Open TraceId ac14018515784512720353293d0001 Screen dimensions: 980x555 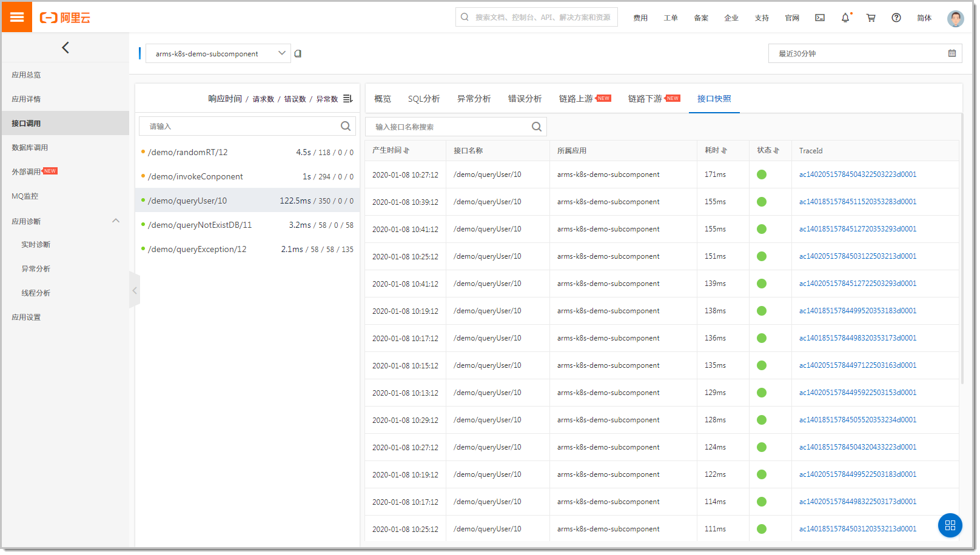point(857,229)
